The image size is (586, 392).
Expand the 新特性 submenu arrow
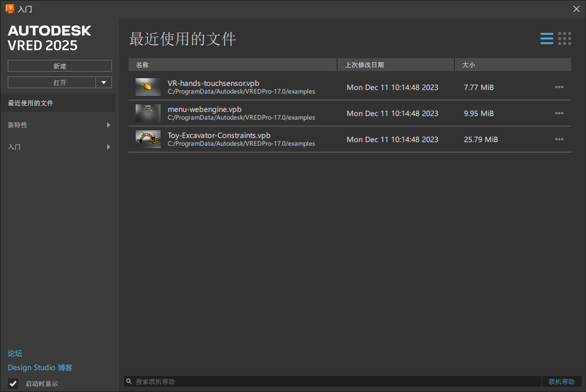[x=108, y=125]
